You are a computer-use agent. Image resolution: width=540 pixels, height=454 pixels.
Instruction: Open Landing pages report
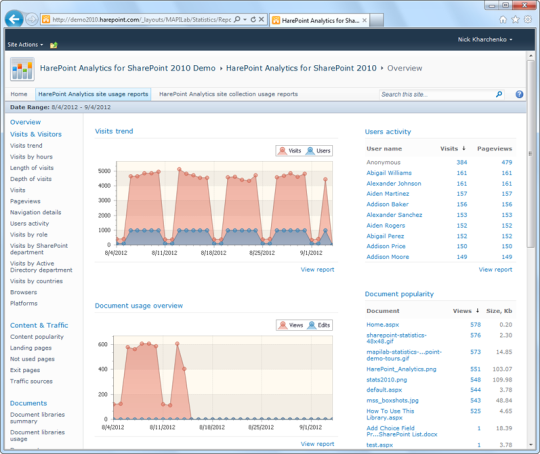pyautogui.click(x=31, y=348)
